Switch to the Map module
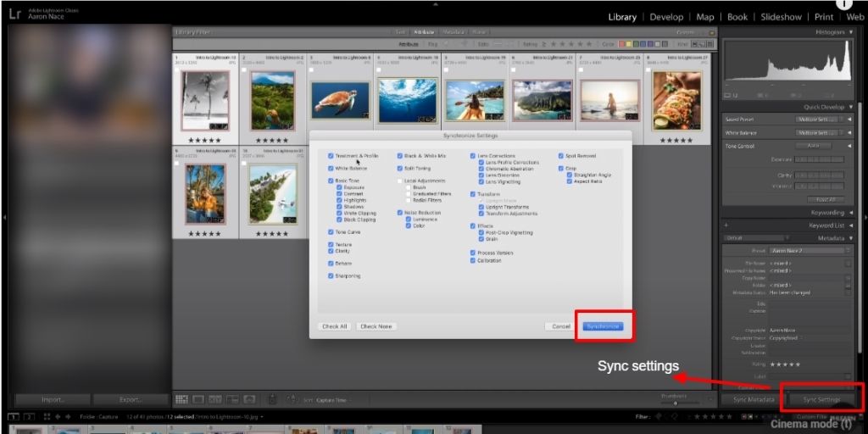 [x=704, y=17]
